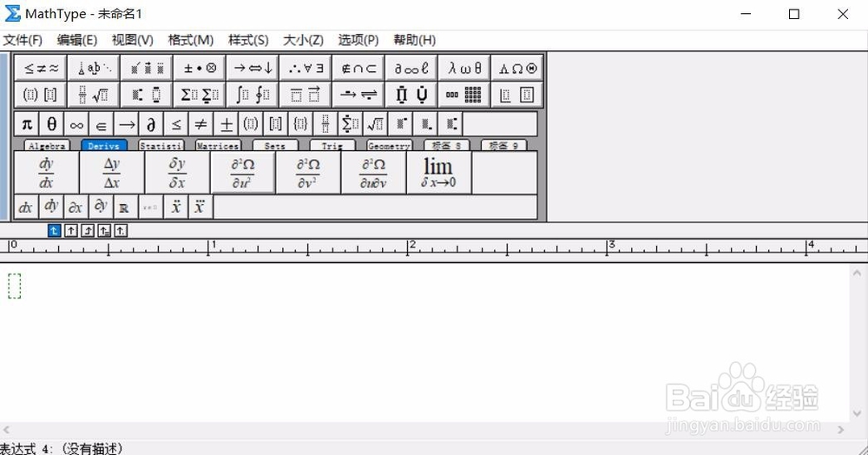The image size is (868, 455).
Task: Select the decimal tab stop button
Action: pos(121,230)
